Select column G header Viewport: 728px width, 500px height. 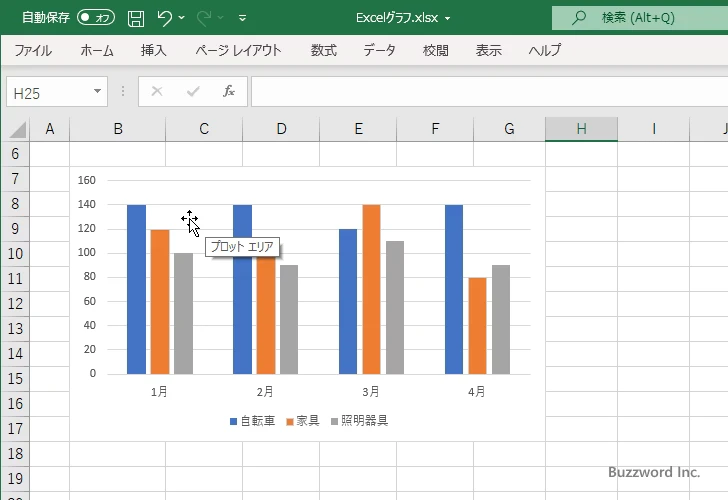point(509,129)
